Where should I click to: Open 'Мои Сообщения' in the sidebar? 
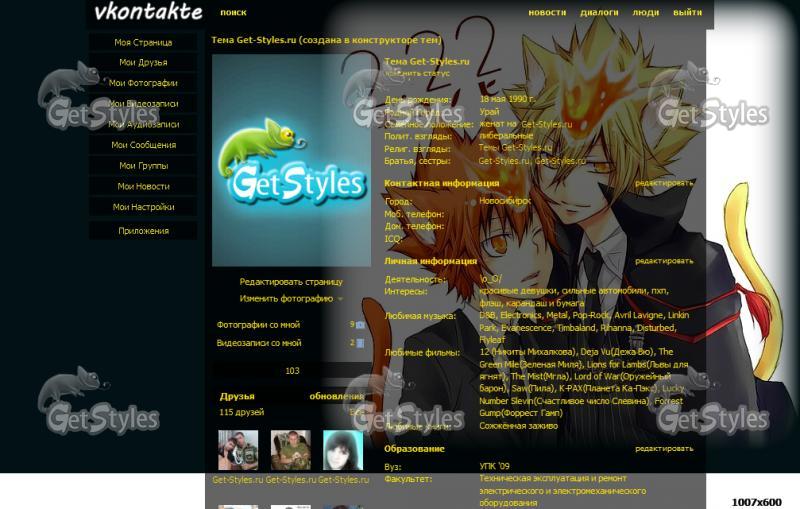(143, 145)
